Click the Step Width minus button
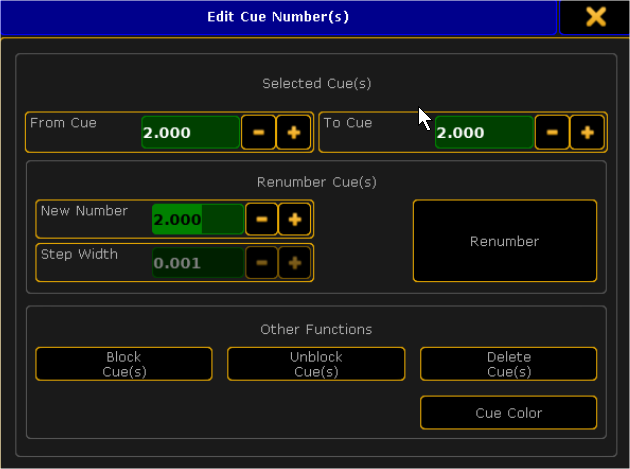 [x=262, y=263]
